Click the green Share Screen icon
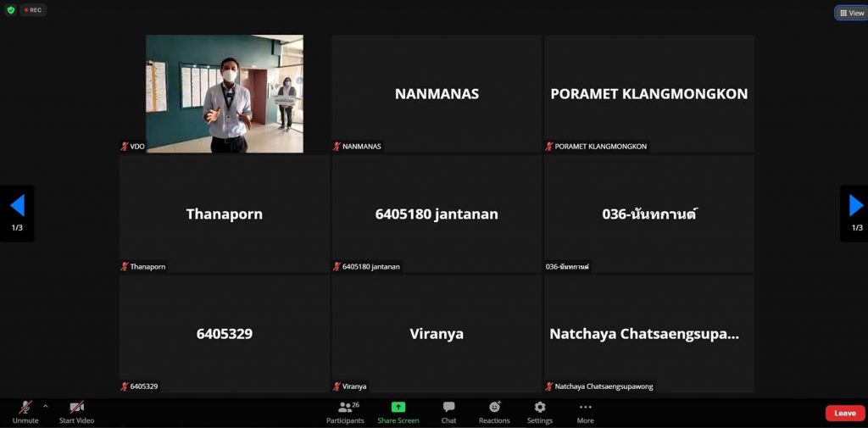This screenshot has height=428, width=868. 398,408
